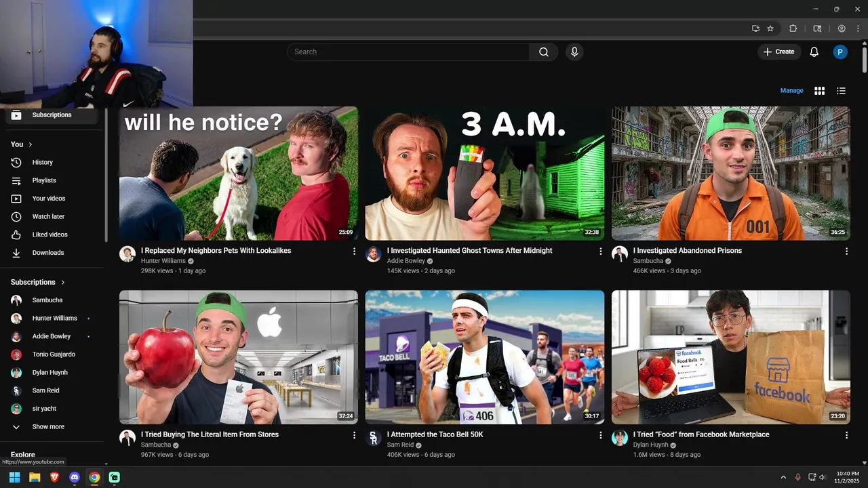Open Subscriptions in the sidebar

[52, 115]
